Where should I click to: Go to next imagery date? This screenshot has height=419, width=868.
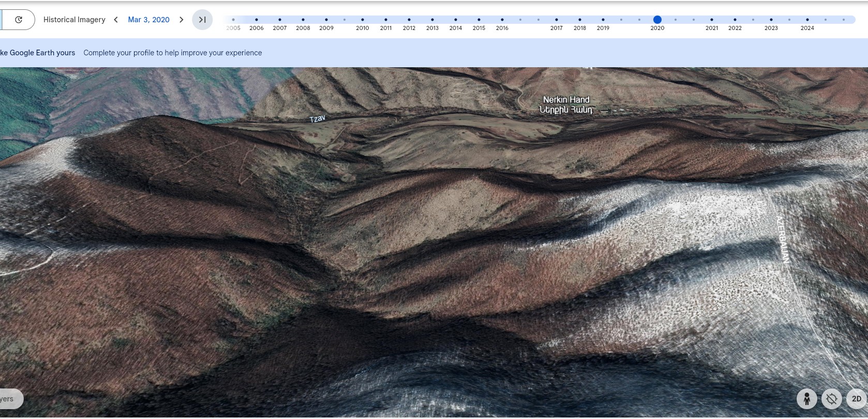pyautogui.click(x=181, y=20)
